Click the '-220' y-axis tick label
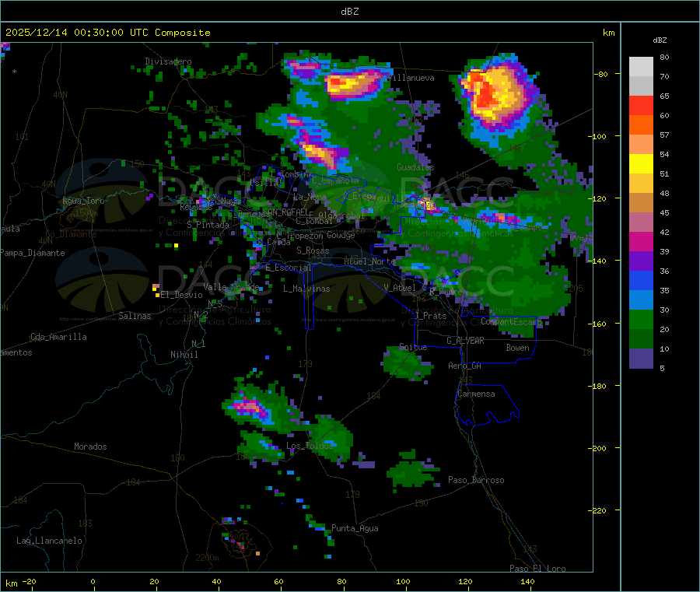700x592 pixels. point(597,511)
